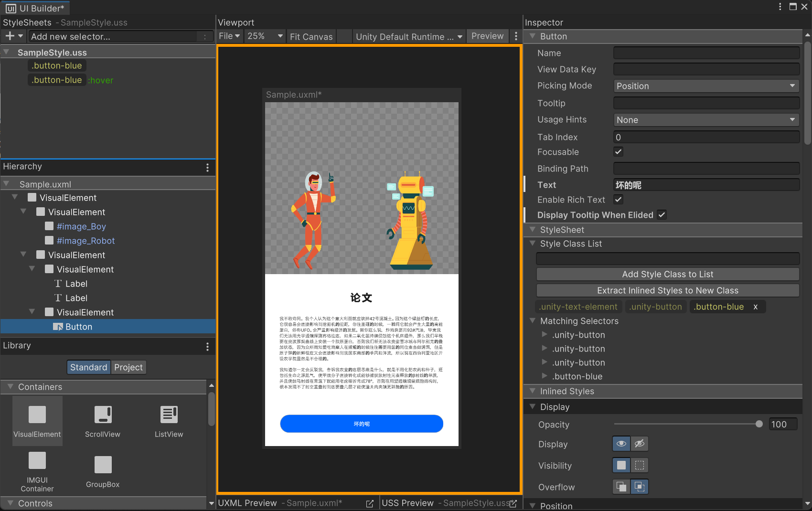
Task: Click Extract Inlined Styles to New Class
Action: point(667,290)
